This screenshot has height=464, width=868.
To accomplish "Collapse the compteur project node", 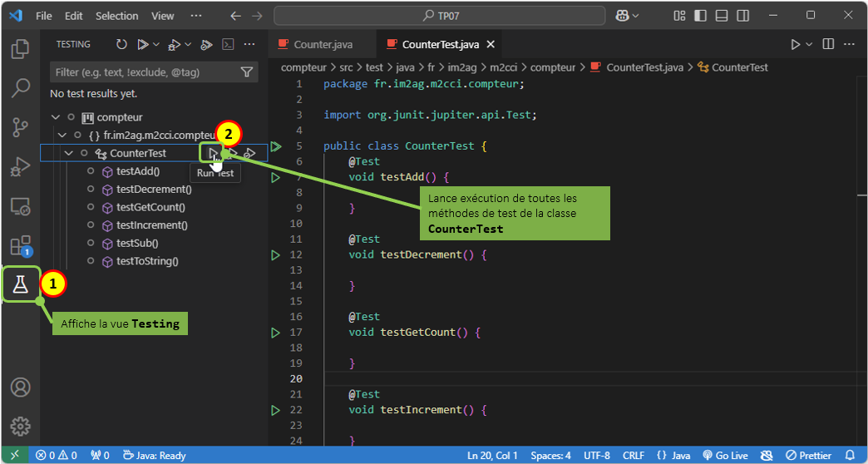I will 56,117.
